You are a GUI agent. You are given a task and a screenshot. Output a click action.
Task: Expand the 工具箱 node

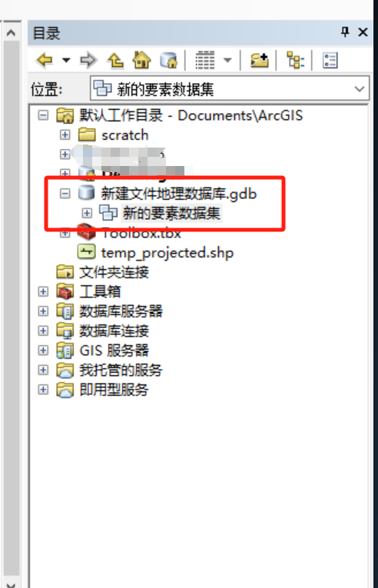43,291
